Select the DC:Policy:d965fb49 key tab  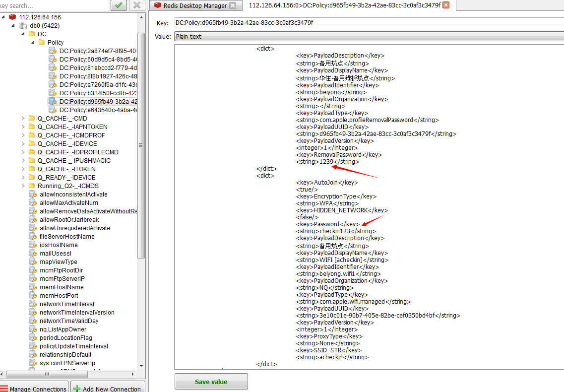345,5
